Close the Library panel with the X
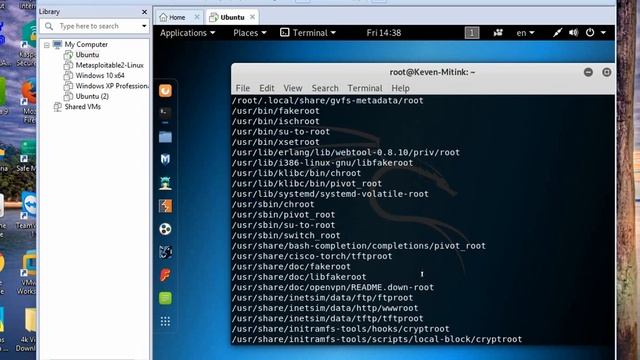The image size is (640, 360). 144,12
